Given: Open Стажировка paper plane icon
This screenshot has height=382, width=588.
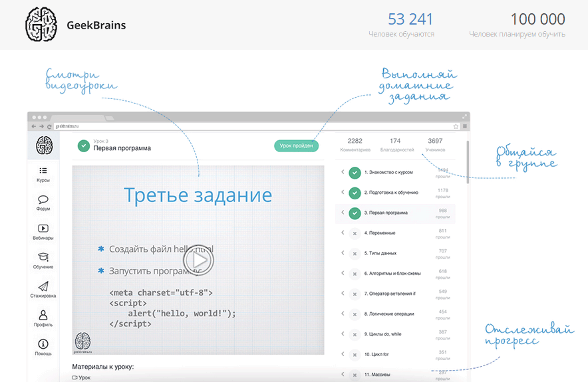Looking at the screenshot, I should click(x=43, y=286).
